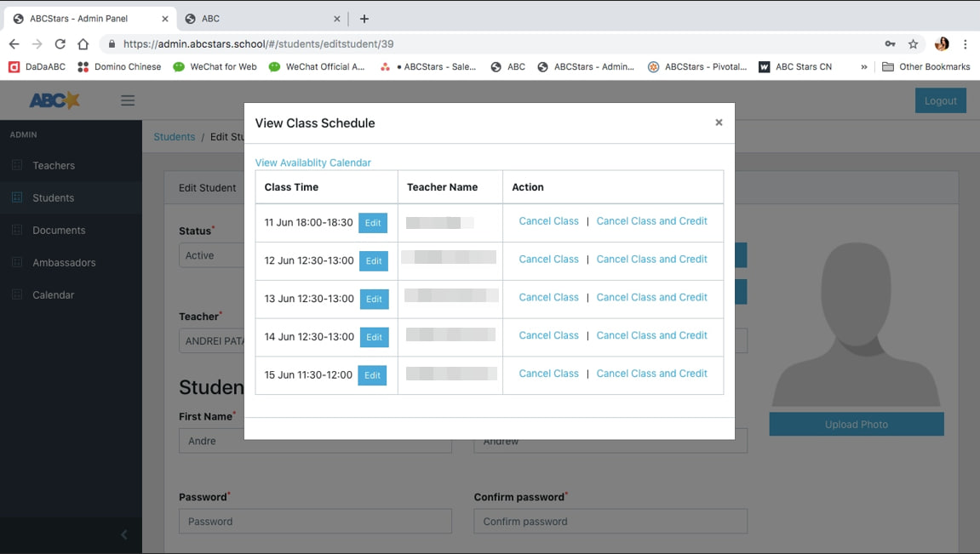Reload the current page
The image size is (980, 554).
tap(60, 43)
